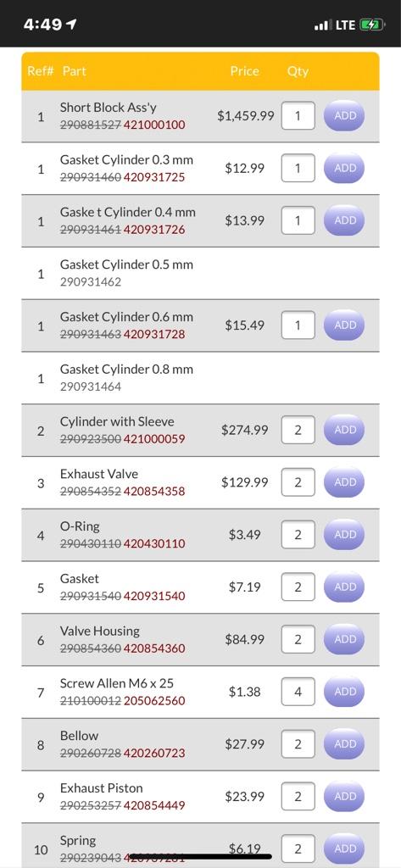This screenshot has height=868, width=401.
Task: Tap the LTE battery status icon
Action: coord(371,25)
